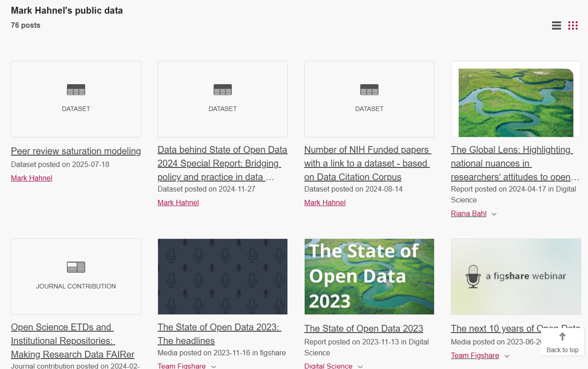588x369 pixels.
Task: Expand authors beside Team Figshare under webinar
Action: coord(507,356)
